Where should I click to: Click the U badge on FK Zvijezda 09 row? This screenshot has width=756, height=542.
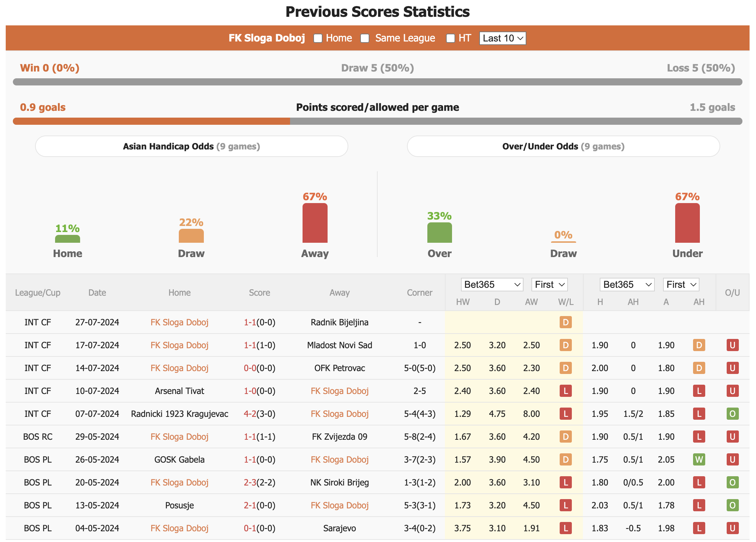click(x=732, y=437)
